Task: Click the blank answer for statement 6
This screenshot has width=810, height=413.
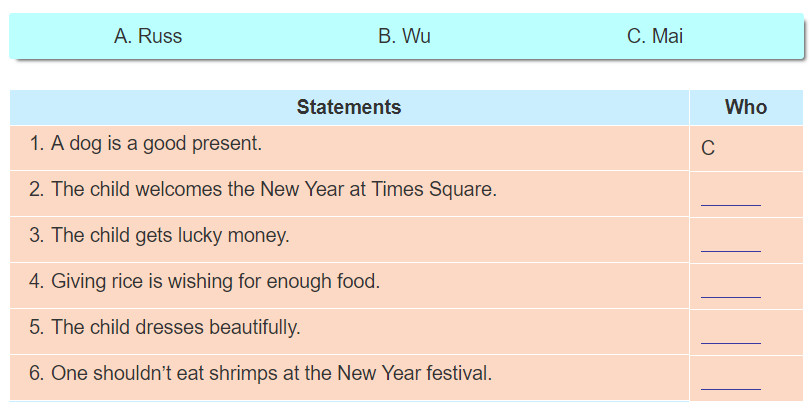Action: point(730,384)
